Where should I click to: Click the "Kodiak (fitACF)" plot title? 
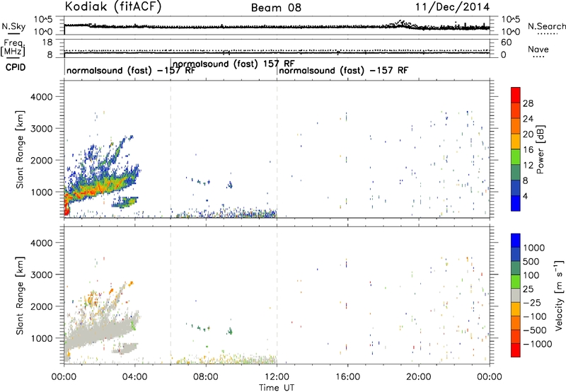pyautogui.click(x=113, y=7)
